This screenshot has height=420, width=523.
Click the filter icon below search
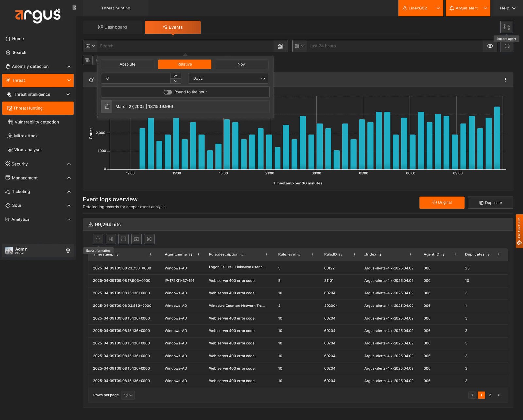coord(88,60)
